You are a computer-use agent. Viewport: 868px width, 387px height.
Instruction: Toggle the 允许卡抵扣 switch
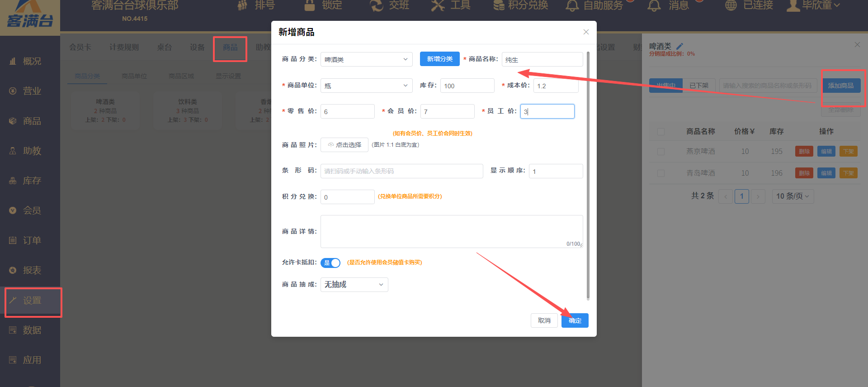[330, 263]
